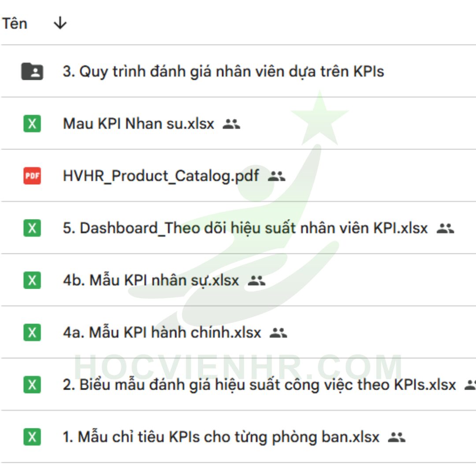The width and height of the screenshot is (476, 476).
Task: Select file 'HVHR_Product_Catalog.pdf'
Action: (161, 176)
